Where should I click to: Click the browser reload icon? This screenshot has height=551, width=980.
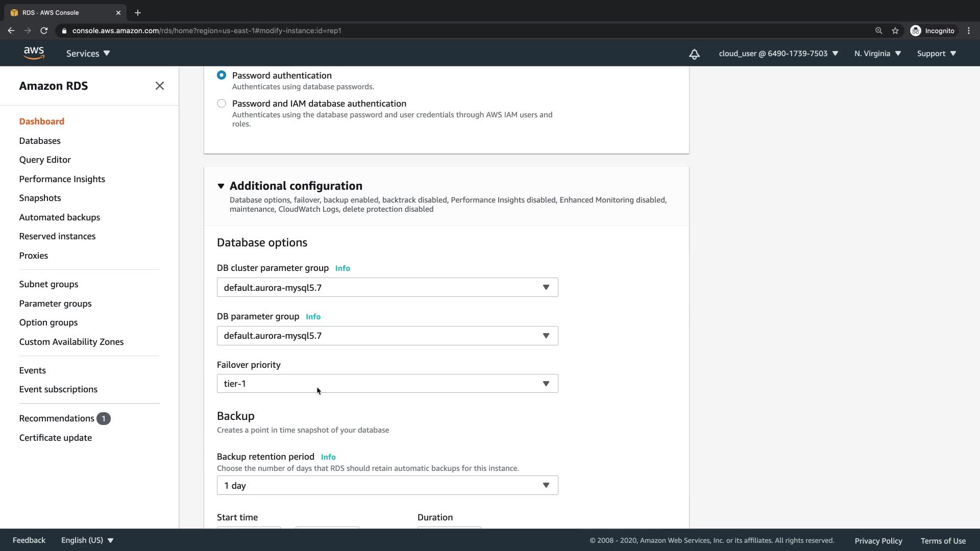pyautogui.click(x=44, y=31)
